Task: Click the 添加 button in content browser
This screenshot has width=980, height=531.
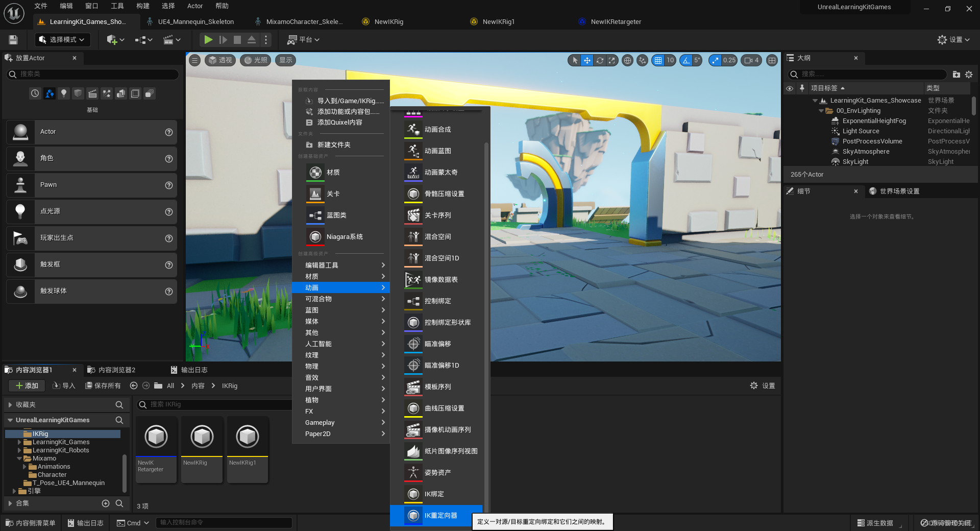Action: (27, 385)
